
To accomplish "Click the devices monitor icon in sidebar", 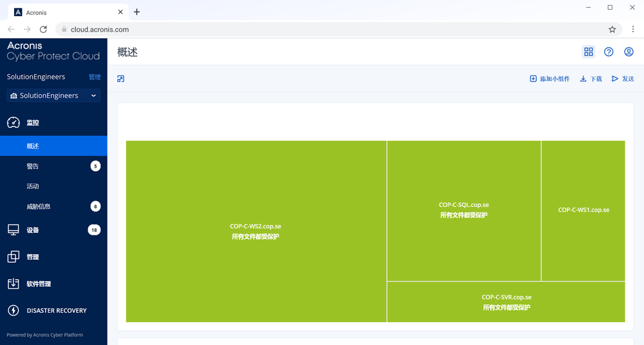I will tap(13, 230).
